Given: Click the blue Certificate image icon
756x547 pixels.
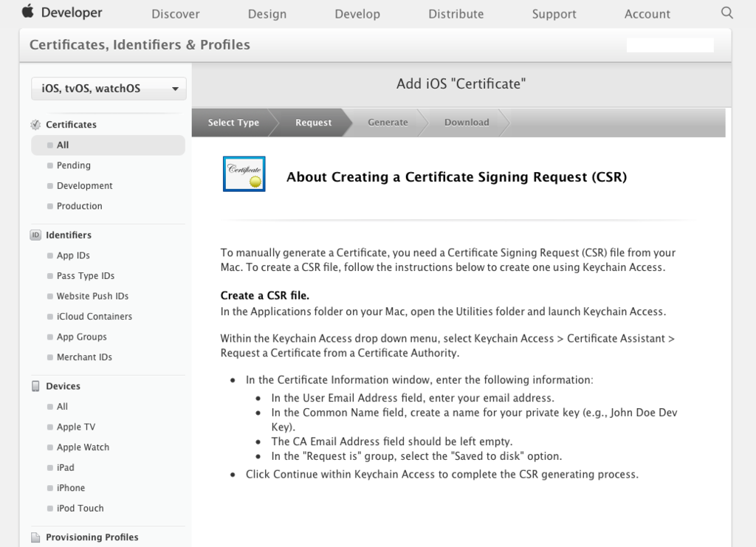Looking at the screenshot, I should point(244,174).
